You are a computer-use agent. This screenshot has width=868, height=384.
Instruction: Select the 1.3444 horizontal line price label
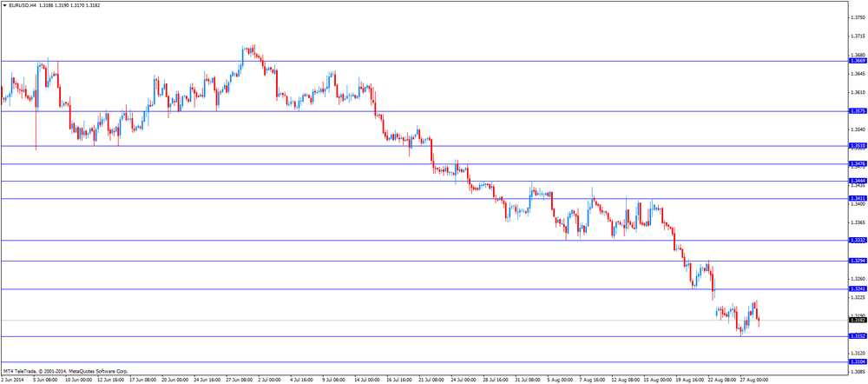pos(858,181)
